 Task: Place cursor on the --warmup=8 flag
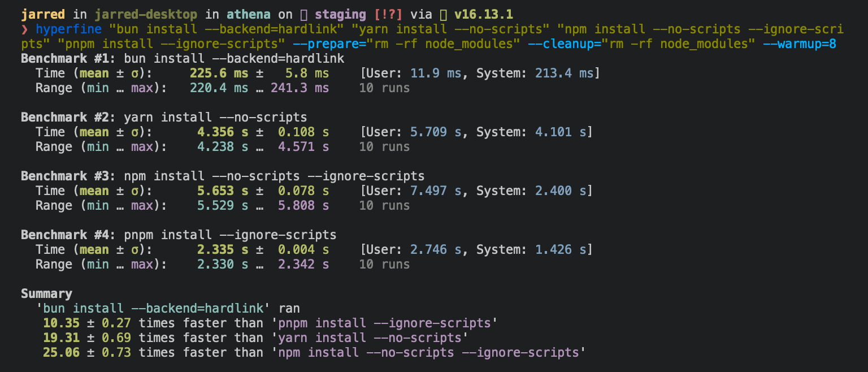click(x=800, y=44)
